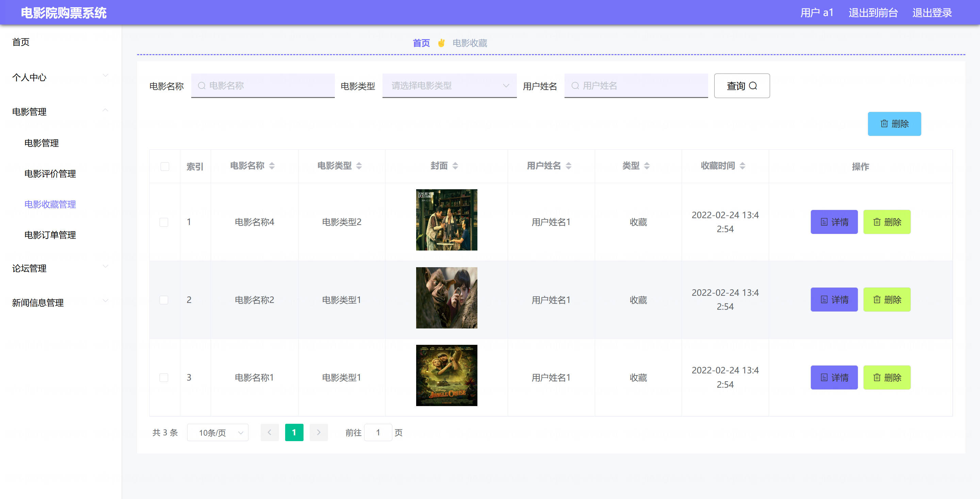The width and height of the screenshot is (980, 499).
Task: Check the box for row 电影名称4
Action: [x=164, y=222]
